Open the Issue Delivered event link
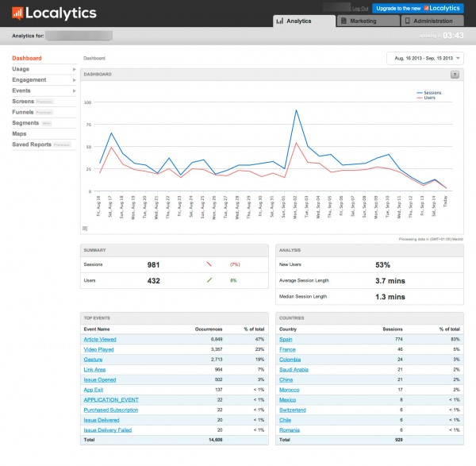This screenshot has width=476, height=466. click(102, 420)
